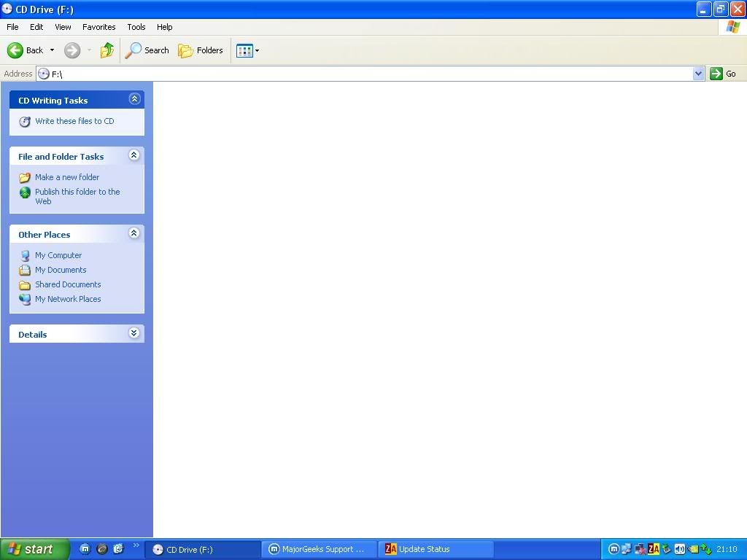Screen dimensions: 747x560
Task: Open Shared Documents link
Action: 68,284
